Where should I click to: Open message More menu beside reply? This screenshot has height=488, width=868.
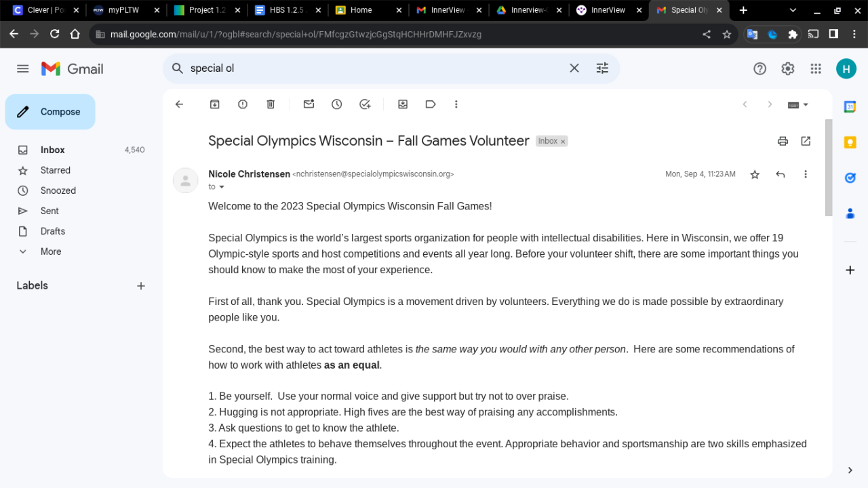click(x=806, y=174)
